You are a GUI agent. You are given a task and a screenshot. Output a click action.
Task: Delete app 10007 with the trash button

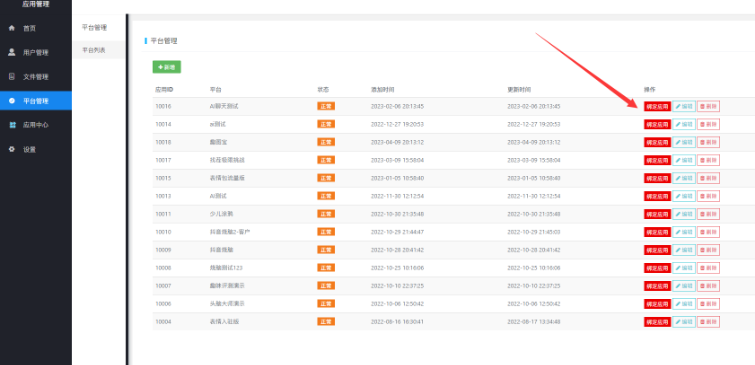708,286
